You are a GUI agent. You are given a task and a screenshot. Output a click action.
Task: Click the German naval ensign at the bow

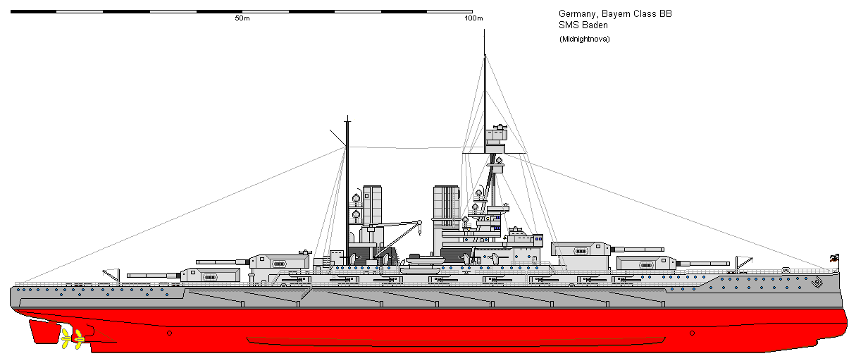(835, 259)
